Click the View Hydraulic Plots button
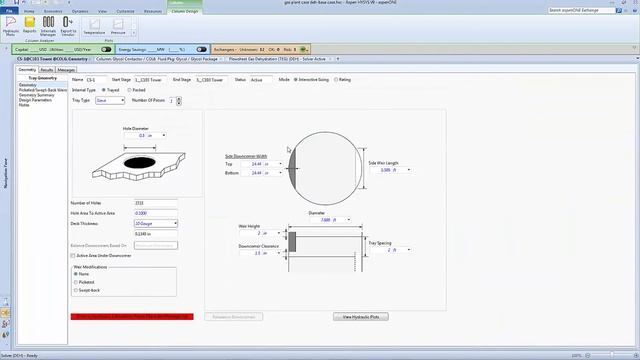 pyautogui.click(x=361, y=317)
